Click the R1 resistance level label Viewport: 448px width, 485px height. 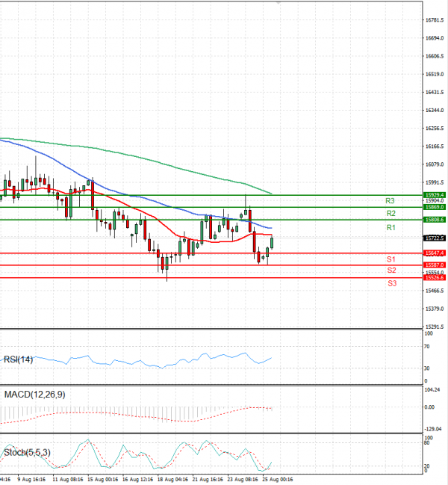391,228
